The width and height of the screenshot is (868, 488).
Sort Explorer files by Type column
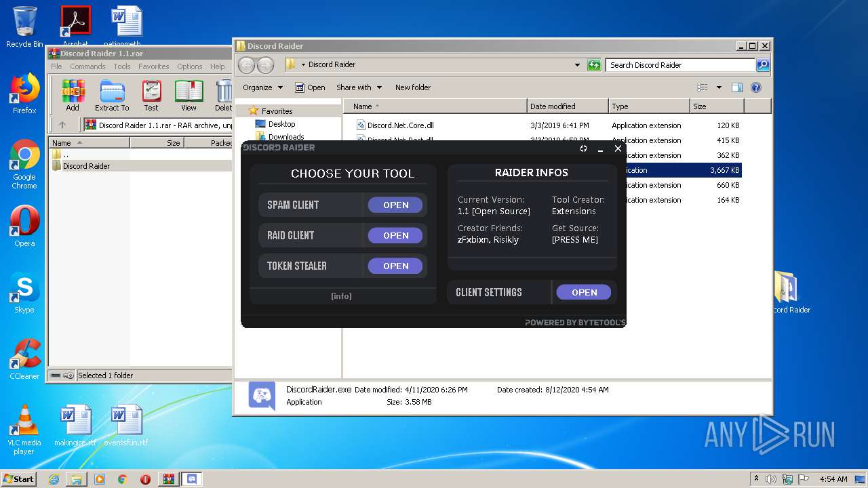pyautogui.click(x=649, y=106)
